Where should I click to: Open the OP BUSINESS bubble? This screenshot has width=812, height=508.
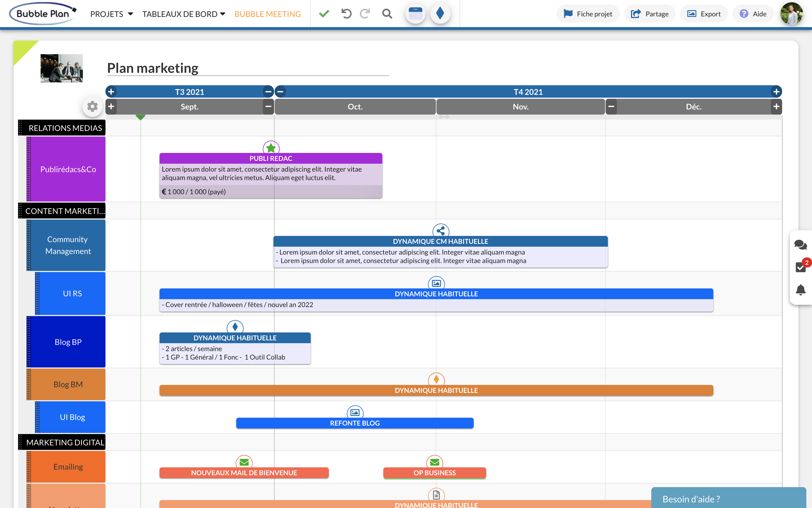click(x=434, y=473)
